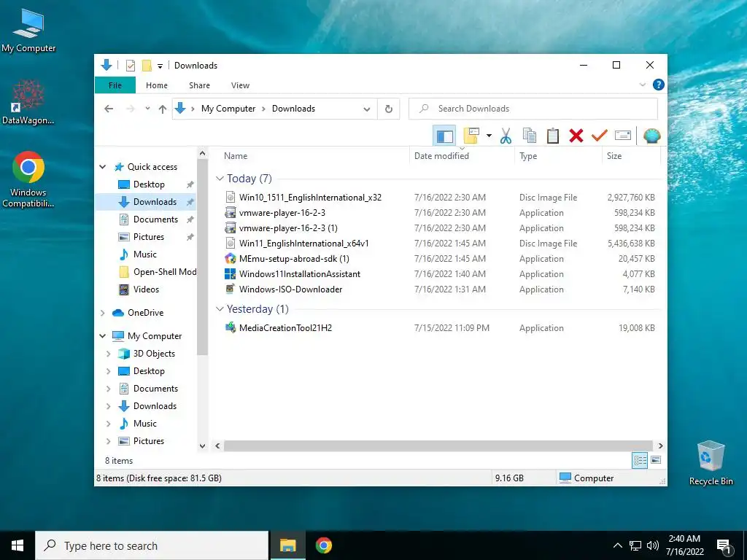Open the File tab
This screenshot has width=747, height=560.
(x=115, y=85)
